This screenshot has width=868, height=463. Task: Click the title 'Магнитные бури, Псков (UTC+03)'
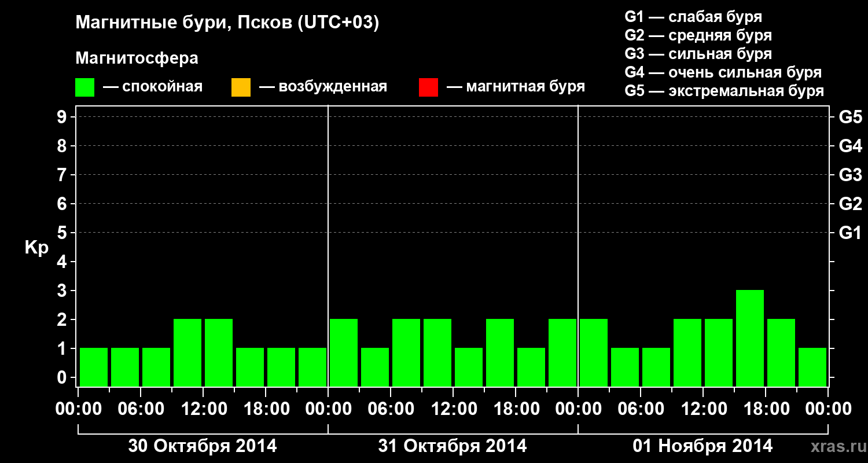(227, 24)
